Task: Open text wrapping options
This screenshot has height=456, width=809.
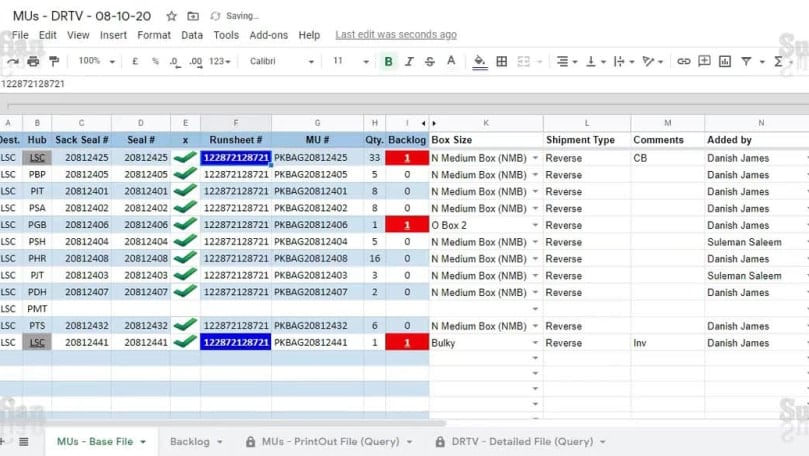Action: coord(624,61)
